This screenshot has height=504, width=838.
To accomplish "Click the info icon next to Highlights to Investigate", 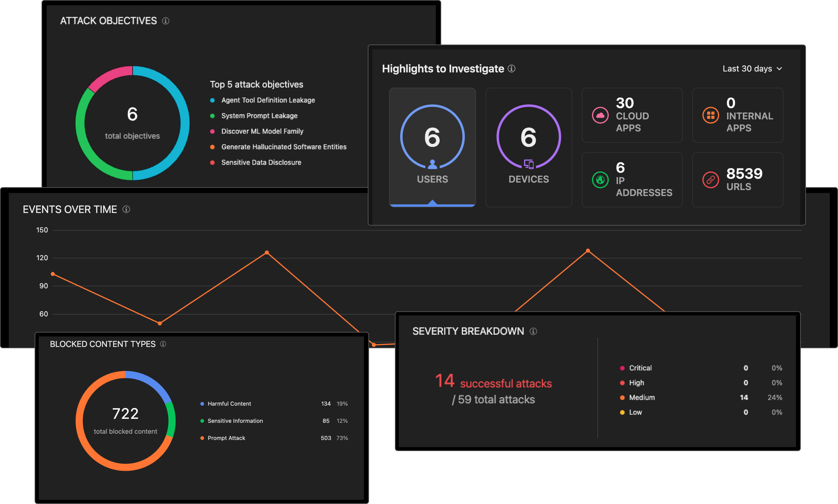I will (511, 69).
